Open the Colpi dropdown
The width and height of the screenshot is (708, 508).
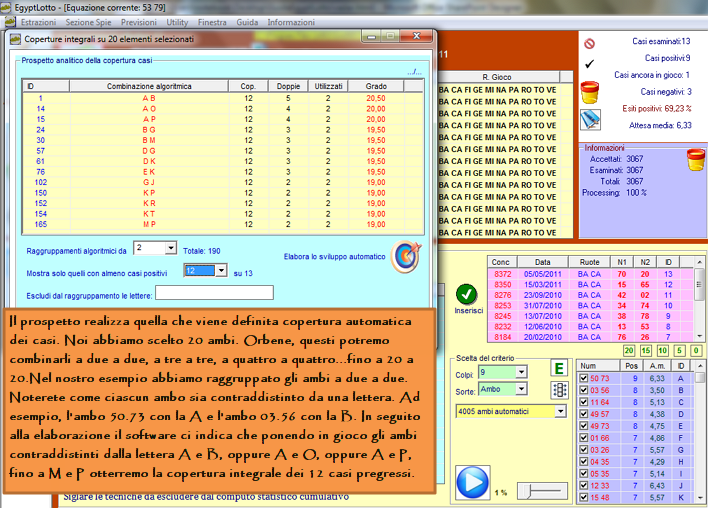[521, 372]
